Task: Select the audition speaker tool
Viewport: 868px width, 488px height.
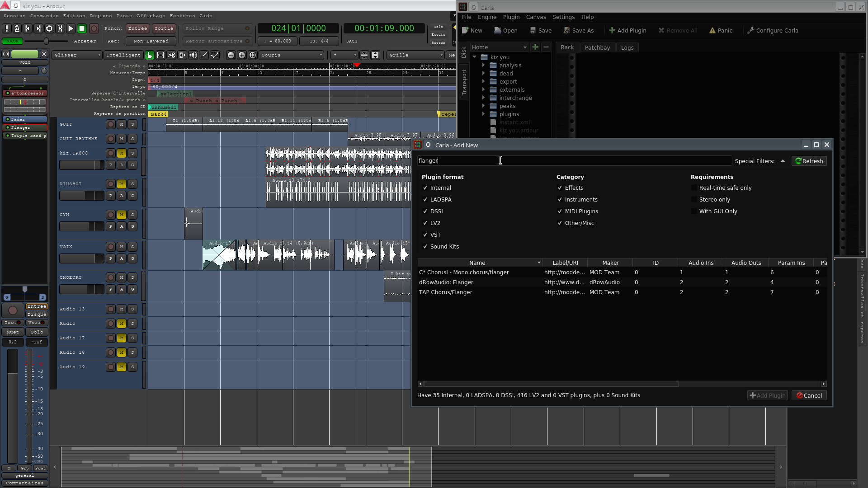Action: tap(193, 55)
